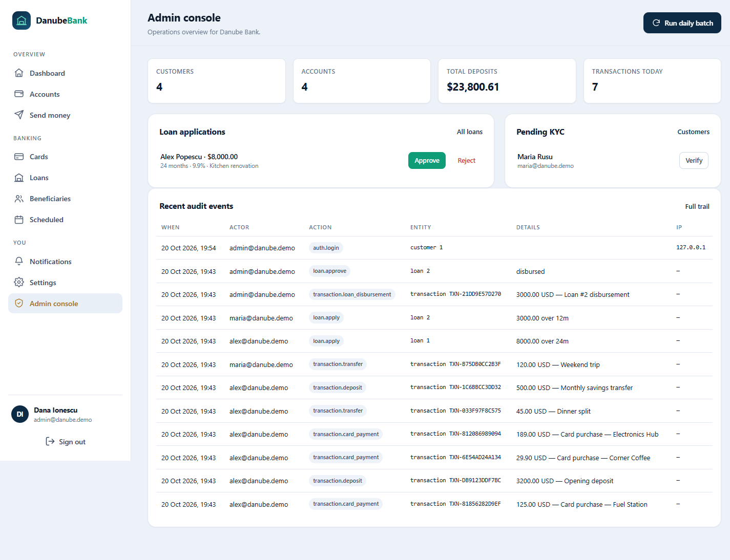The height and width of the screenshot is (560, 730).
Task: Verify Maria Rusu's KYC
Action: [694, 160]
